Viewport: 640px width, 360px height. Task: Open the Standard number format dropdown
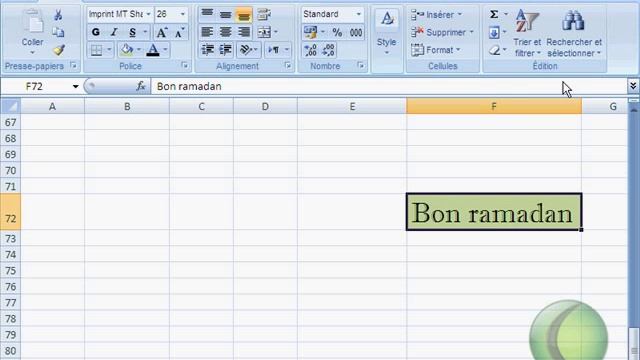pos(359,14)
